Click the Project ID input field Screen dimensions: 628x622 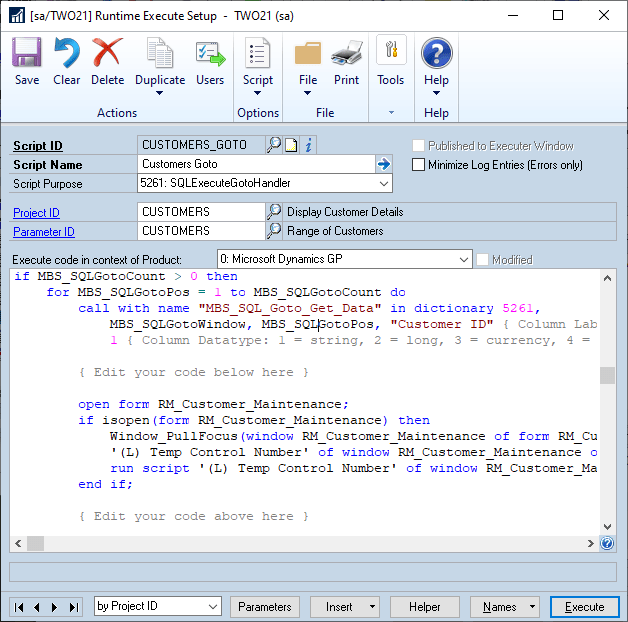[x=201, y=212]
